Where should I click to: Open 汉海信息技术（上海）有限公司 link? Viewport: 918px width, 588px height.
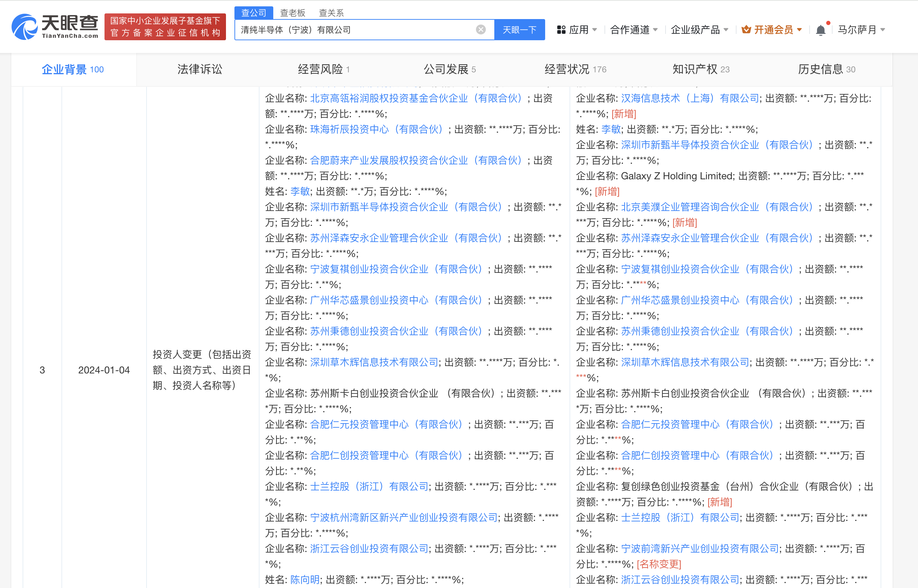point(690,98)
